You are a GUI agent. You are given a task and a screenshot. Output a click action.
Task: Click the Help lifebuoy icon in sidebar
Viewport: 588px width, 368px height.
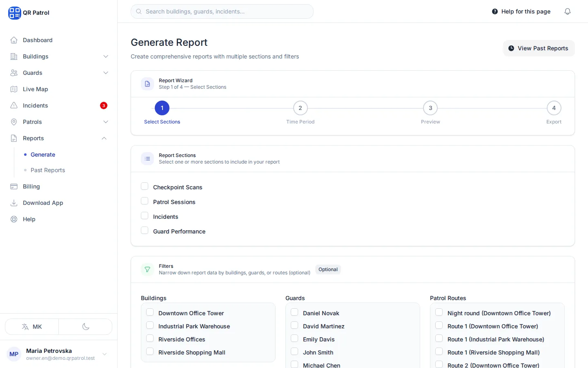tap(14, 219)
